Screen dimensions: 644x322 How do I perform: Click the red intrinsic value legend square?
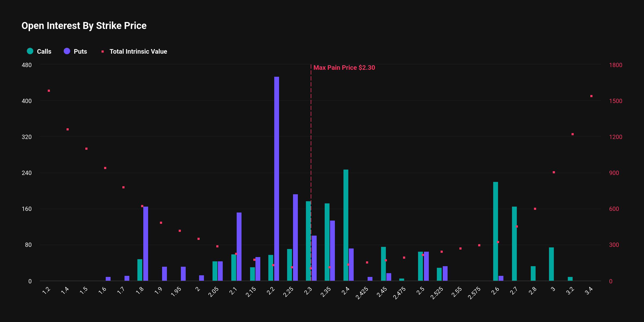tap(103, 52)
